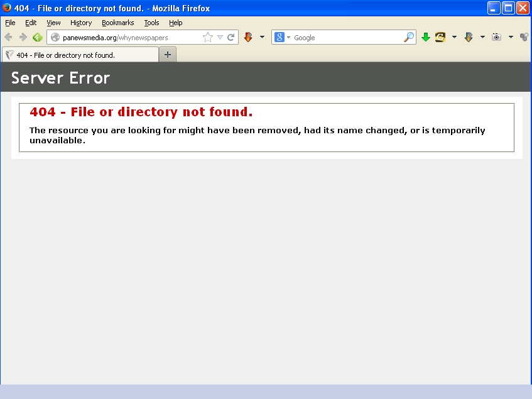The image size is (532, 399).
Task: Open the View menu
Action: click(x=53, y=23)
